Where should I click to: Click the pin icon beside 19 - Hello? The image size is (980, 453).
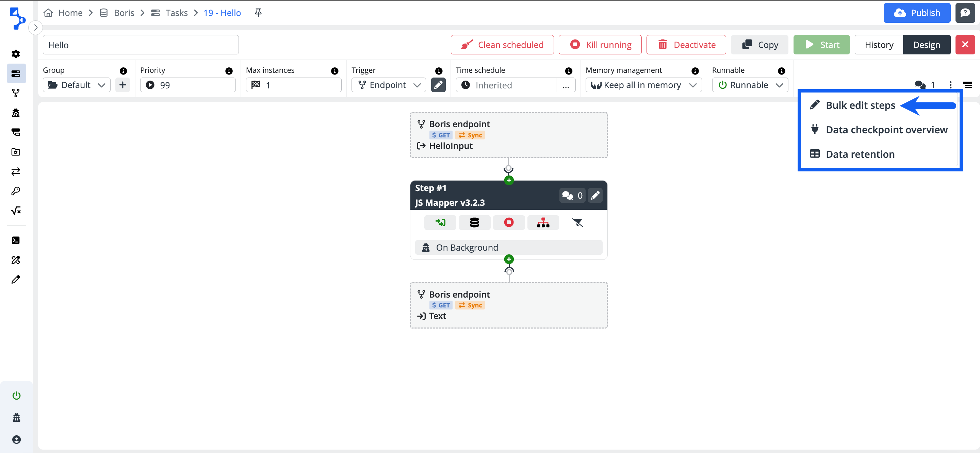click(x=258, y=13)
